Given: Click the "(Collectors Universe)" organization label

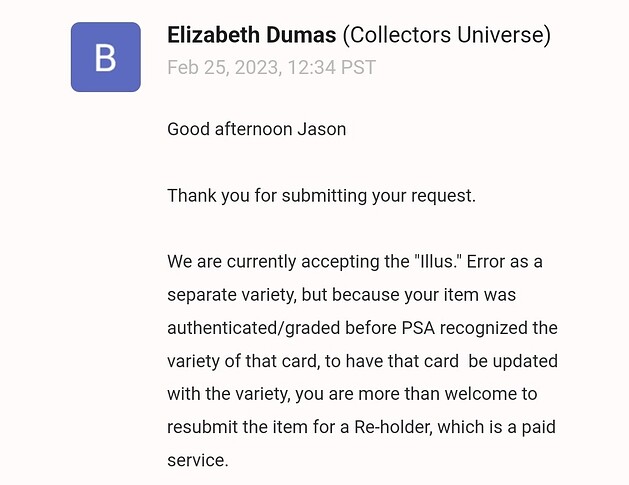Looking at the screenshot, I should [x=446, y=36].
